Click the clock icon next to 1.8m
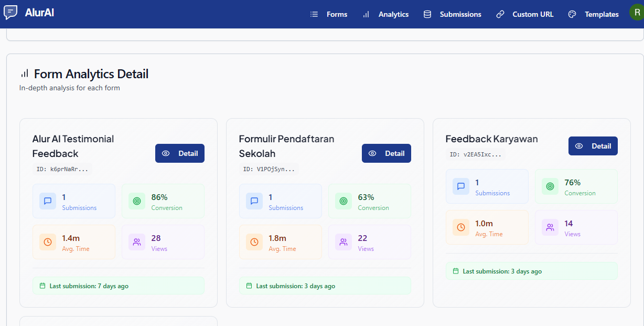Viewport: 644px width, 326px height. (x=254, y=242)
